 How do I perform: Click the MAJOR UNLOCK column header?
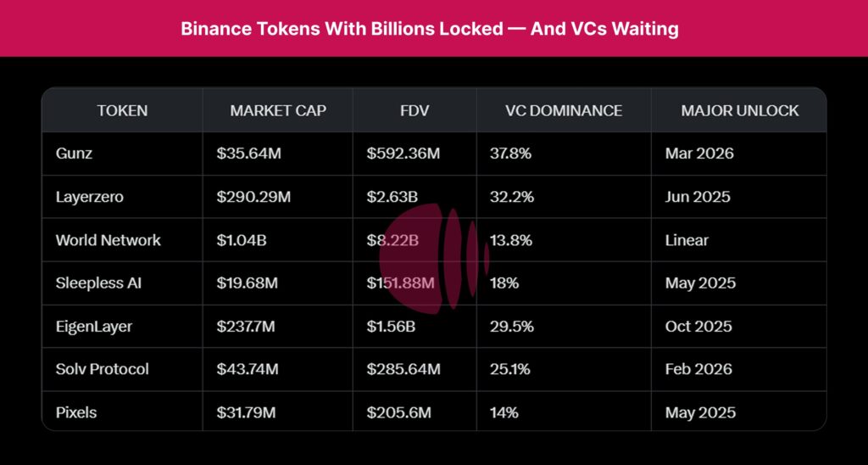pyautogui.click(x=740, y=110)
